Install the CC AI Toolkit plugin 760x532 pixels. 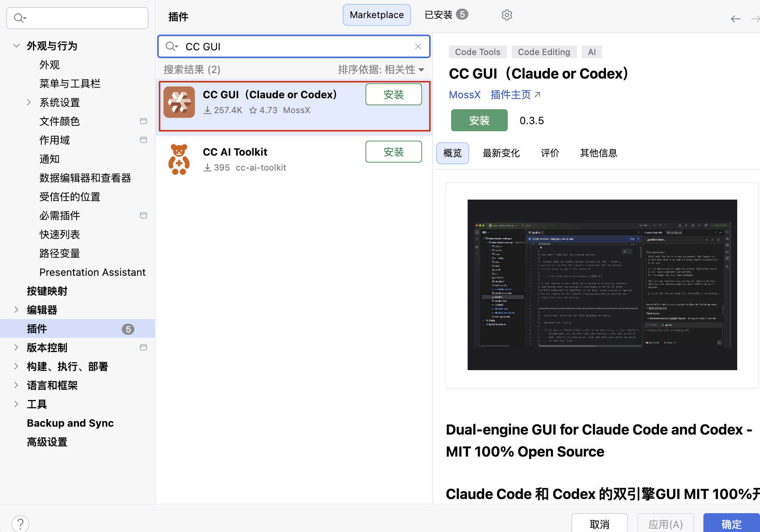(x=393, y=152)
